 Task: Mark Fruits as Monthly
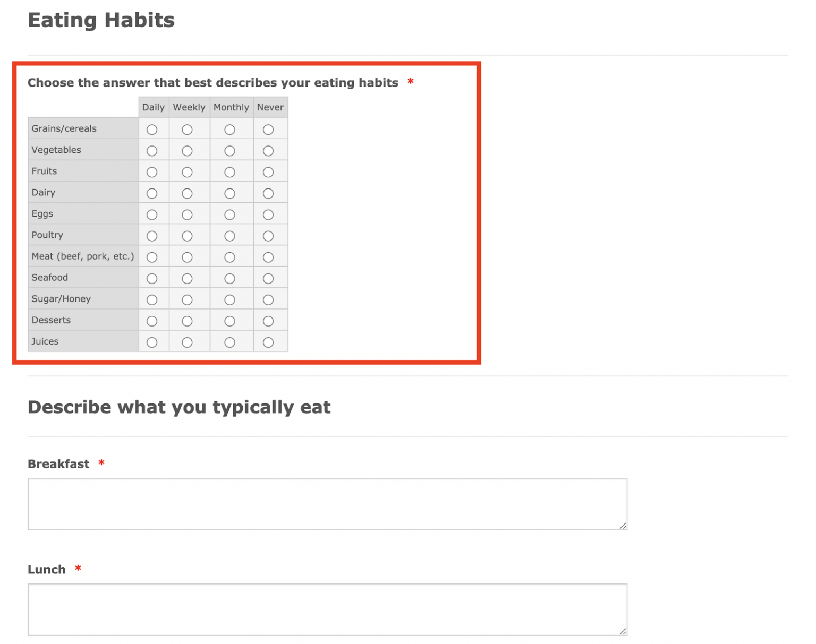[229, 172]
